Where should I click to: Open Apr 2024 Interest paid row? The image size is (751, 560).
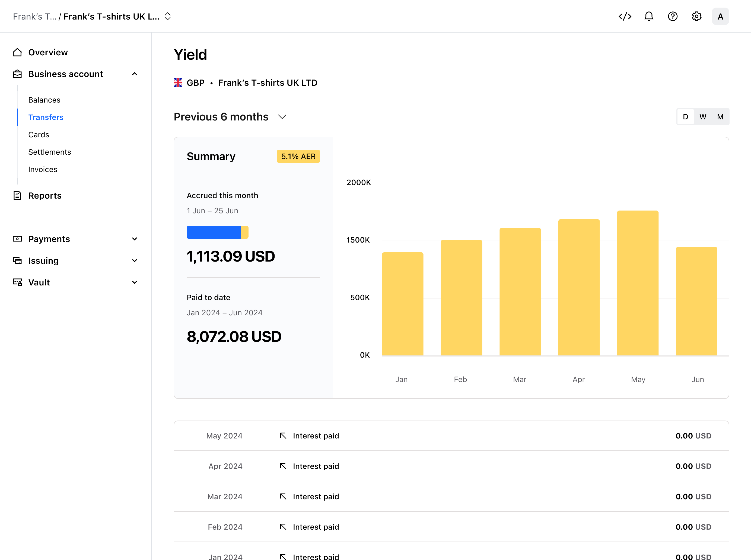451,466
